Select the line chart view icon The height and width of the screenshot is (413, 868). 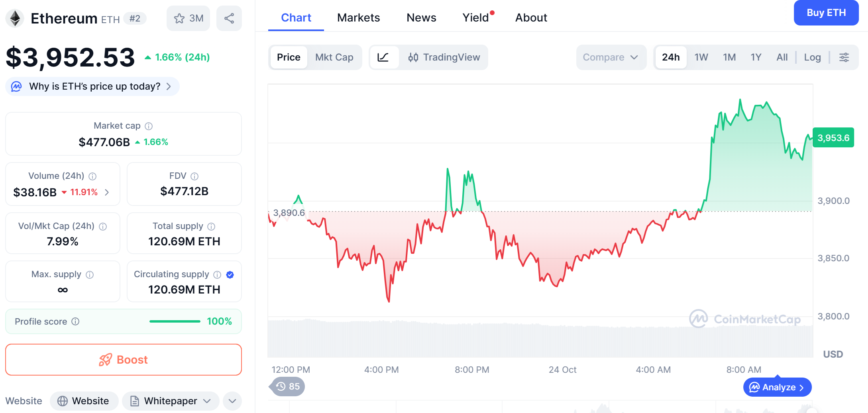[x=383, y=57]
